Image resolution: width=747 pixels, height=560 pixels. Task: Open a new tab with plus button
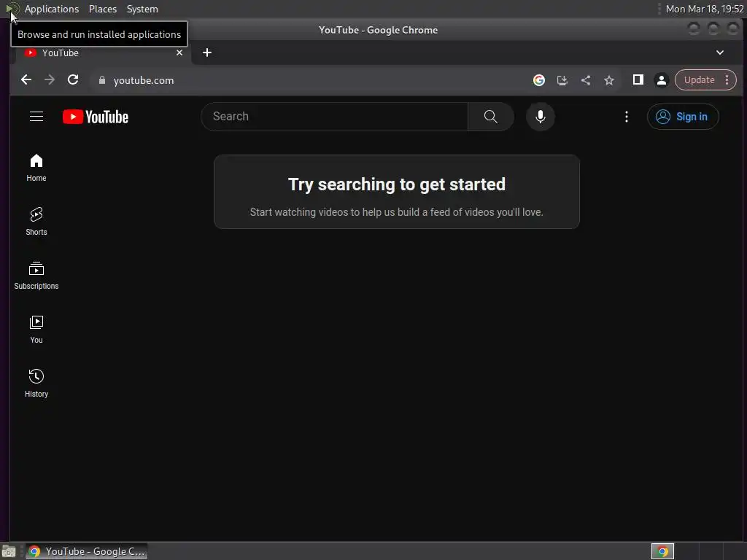click(206, 52)
